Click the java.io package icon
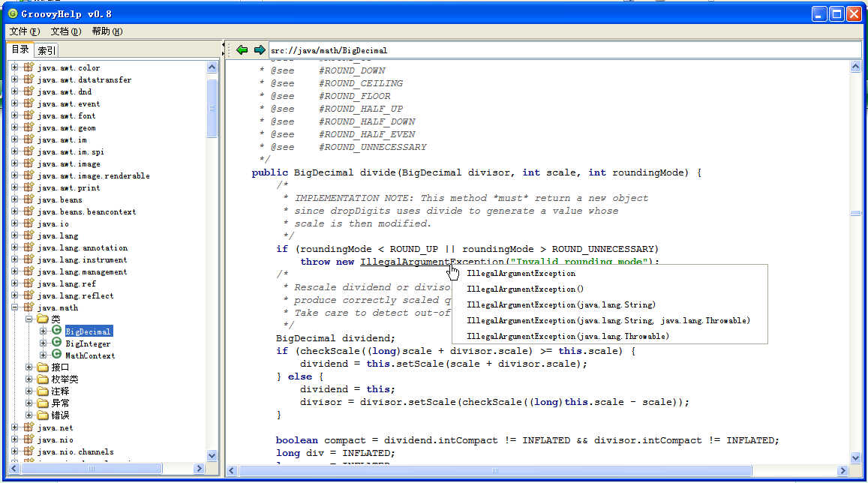868x483 pixels. [29, 223]
